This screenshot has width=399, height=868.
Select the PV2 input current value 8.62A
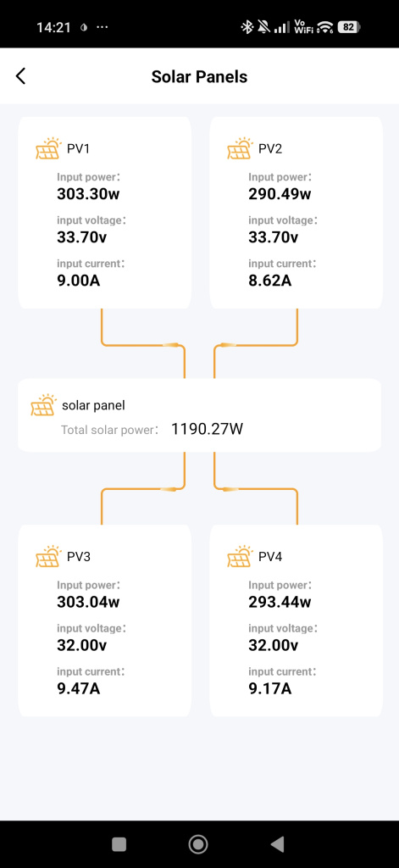pos(270,281)
